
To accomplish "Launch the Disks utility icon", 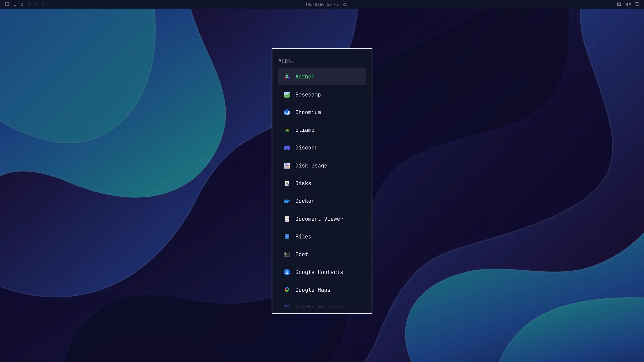I will click(287, 183).
